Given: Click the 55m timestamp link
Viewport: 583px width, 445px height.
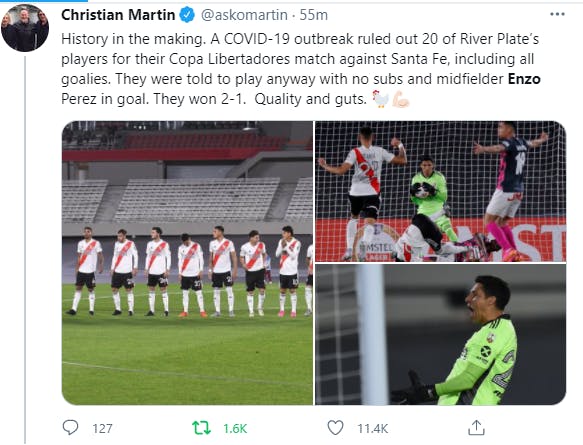Looking at the screenshot, I should coord(314,15).
